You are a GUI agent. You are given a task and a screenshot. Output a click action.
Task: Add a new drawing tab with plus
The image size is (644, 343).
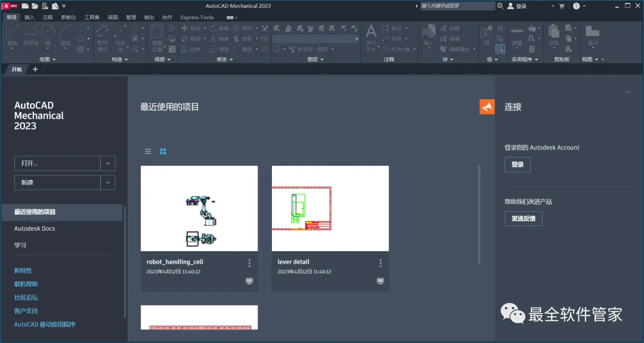[x=35, y=69]
